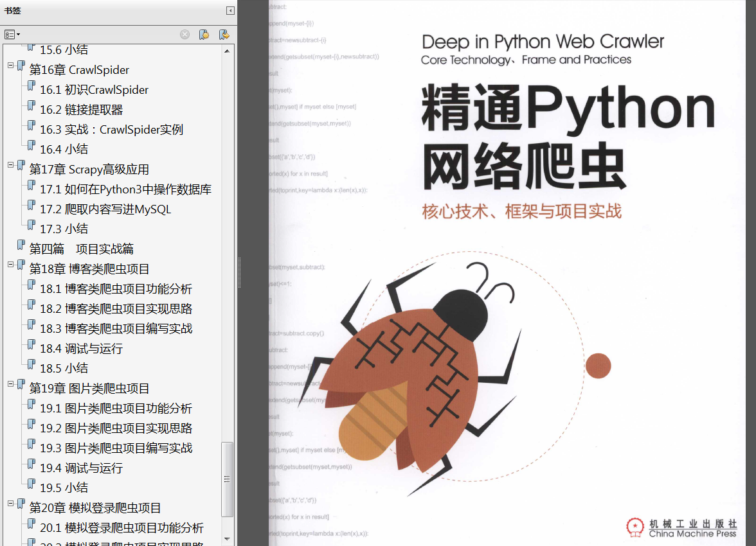Select 18.3 博客类爬虫项目编写实战 bookmark
Viewport: 756px width, 546px height.
(116, 329)
